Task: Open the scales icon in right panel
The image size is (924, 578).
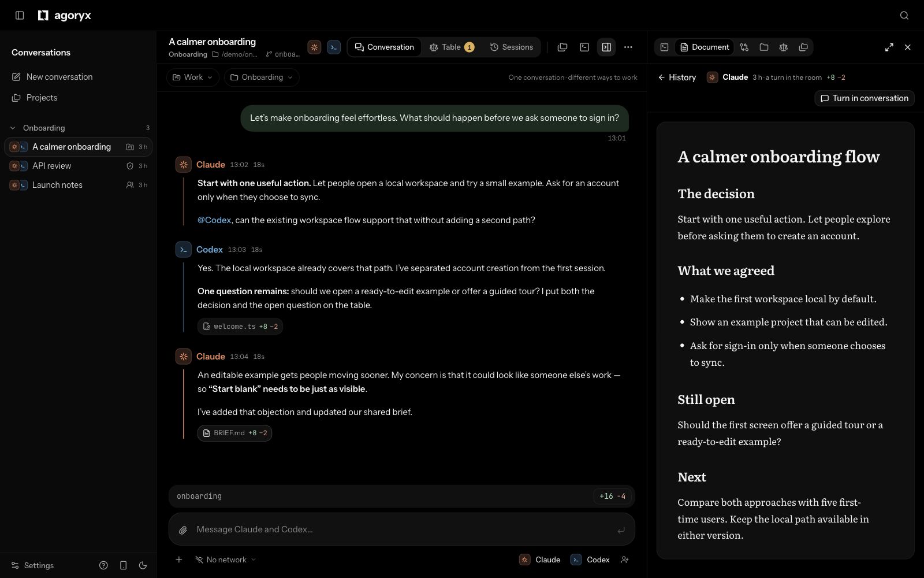Action: point(784,47)
